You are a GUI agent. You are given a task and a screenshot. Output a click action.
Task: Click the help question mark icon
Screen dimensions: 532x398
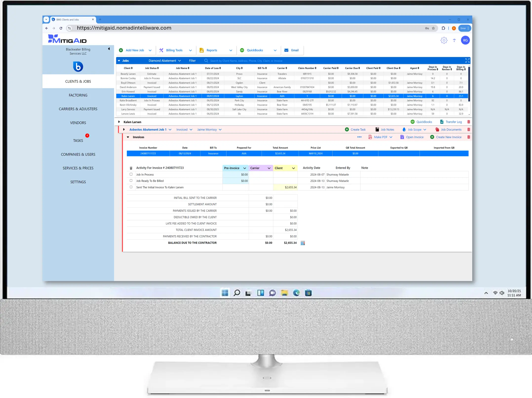pos(454,40)
